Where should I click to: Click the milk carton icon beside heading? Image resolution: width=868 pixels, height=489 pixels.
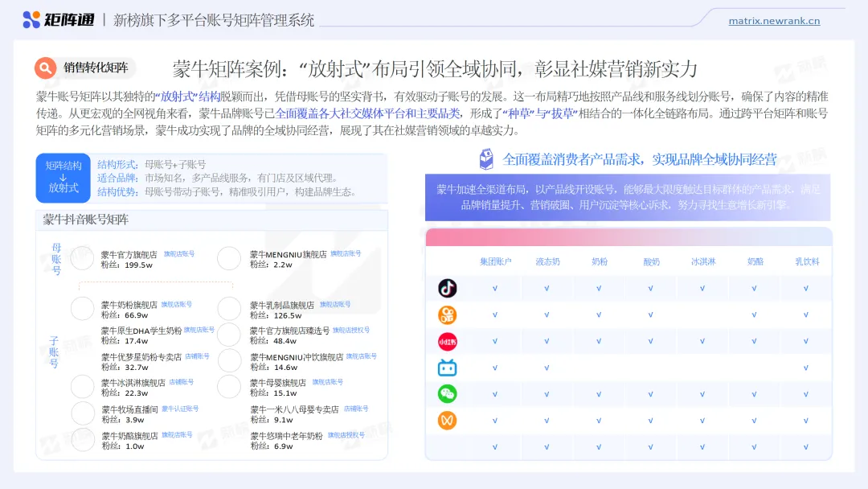pyautogui.click(x=486, y=159)
